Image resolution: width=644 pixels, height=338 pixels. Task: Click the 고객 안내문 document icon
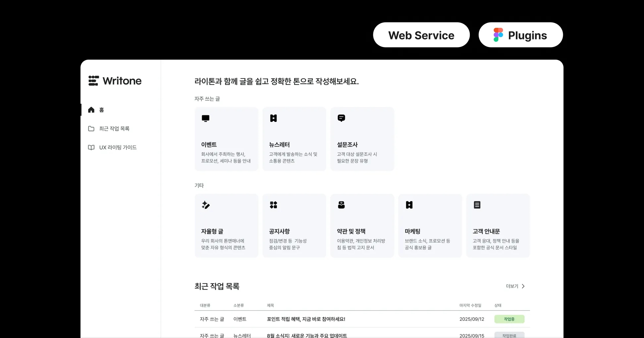477,205
